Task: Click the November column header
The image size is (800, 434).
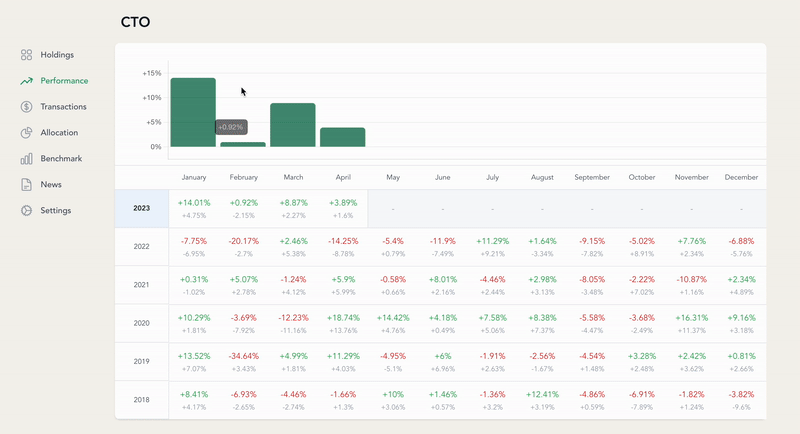Action: (x=691, y=177)
